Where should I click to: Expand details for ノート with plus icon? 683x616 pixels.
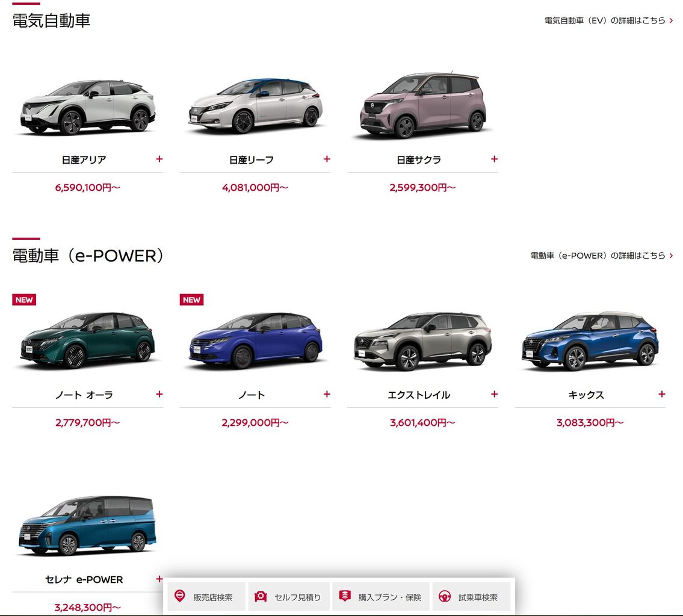[x=327, y=395]
